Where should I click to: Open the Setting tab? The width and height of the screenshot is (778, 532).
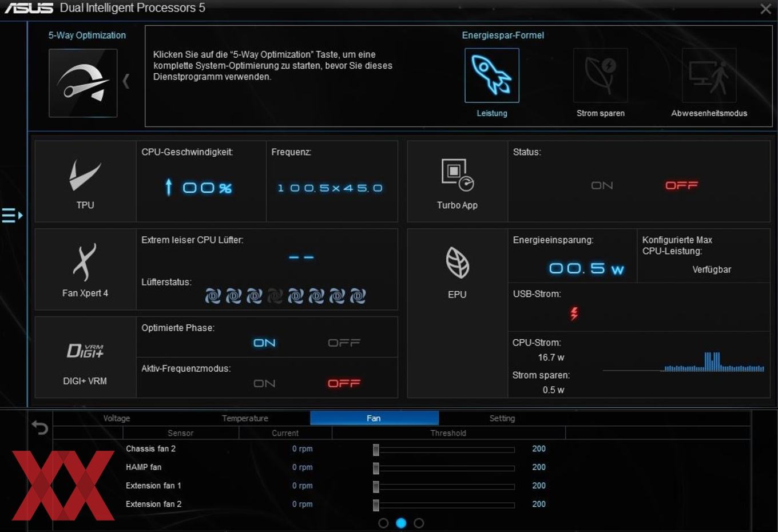(502, 418)
